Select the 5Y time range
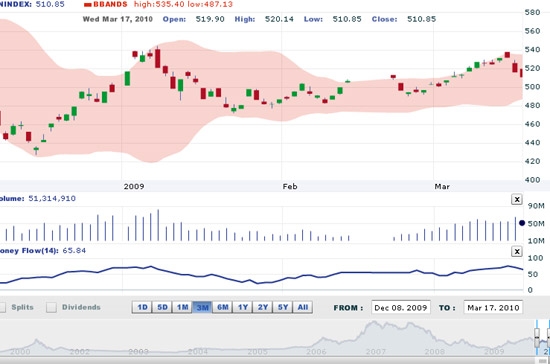Screen dimensions: 550x364 click(x=283, y=307)
